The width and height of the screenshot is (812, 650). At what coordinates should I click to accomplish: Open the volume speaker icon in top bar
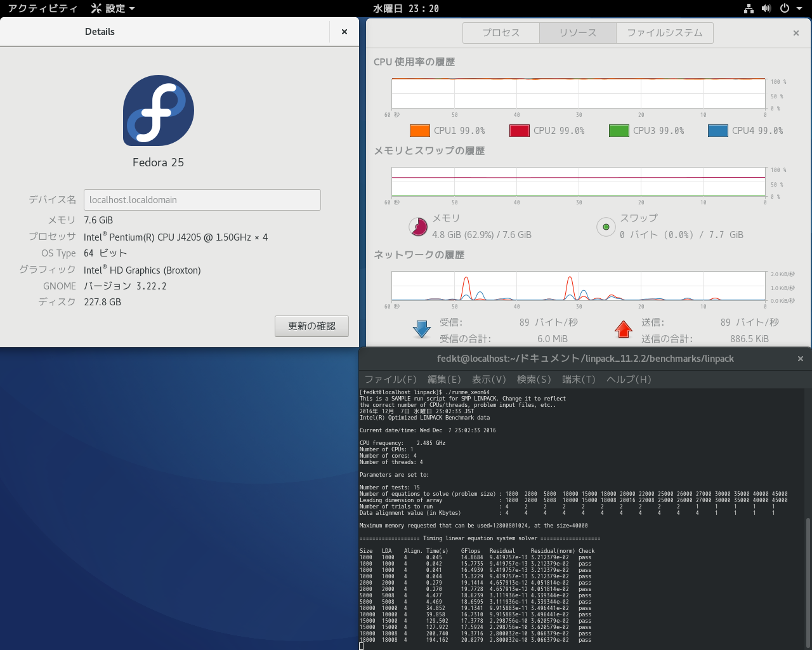pyautogui.click(x=766, y=8)
